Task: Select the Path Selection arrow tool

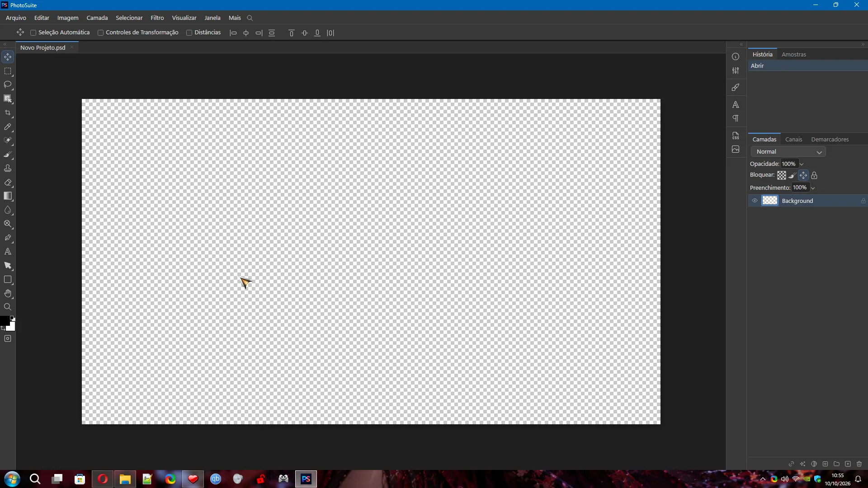Action: click(8, 266)
